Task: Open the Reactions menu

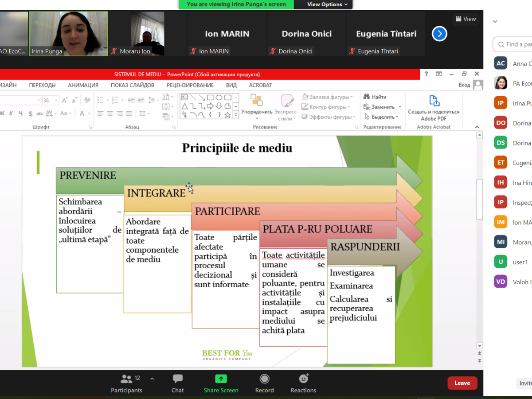Action: (x=303, y=383)
